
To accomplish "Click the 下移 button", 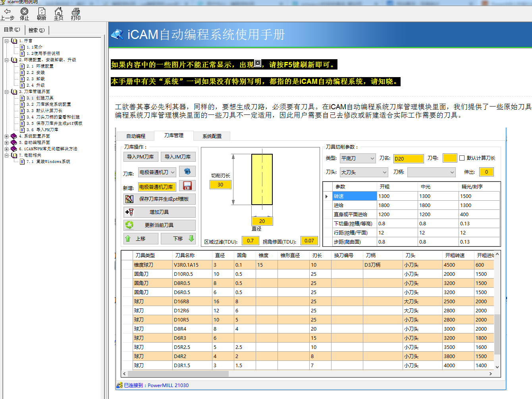I will click(178, 238).
